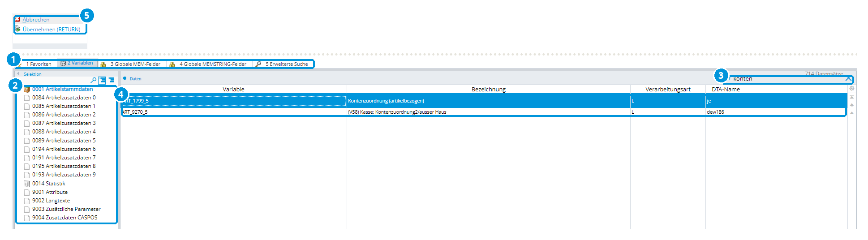Viewport: 868px width, 240px height.
Task: Click the Abbrechen link
Action: click(x=36, y=20)
